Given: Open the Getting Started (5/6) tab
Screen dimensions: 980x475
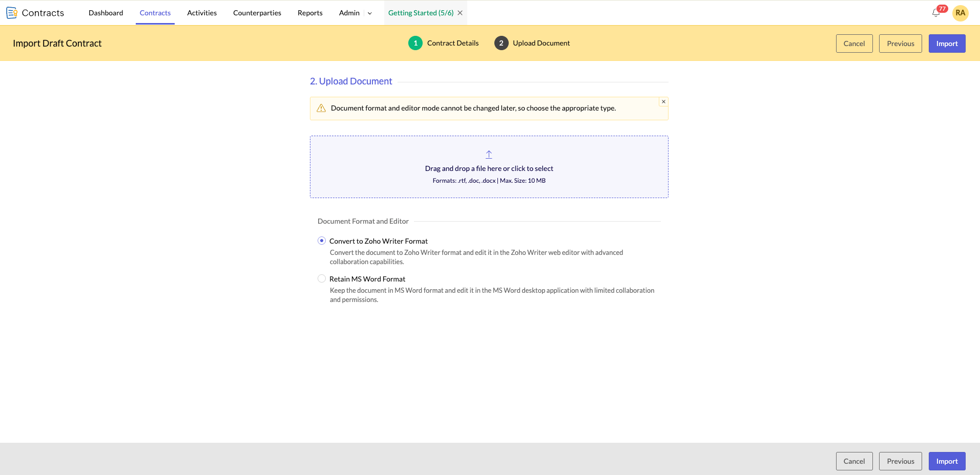Looking at the screenshot, I should pyautogui.click(x=421, y=13).
